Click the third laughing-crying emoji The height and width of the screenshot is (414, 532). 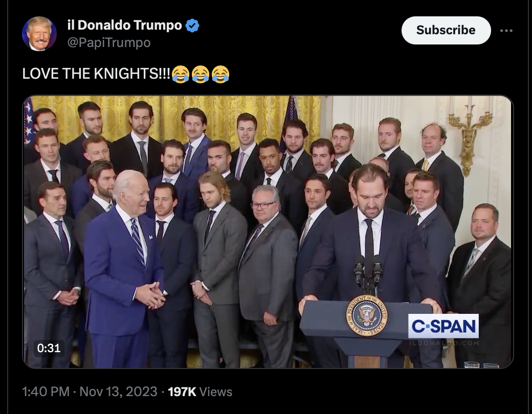220,74
